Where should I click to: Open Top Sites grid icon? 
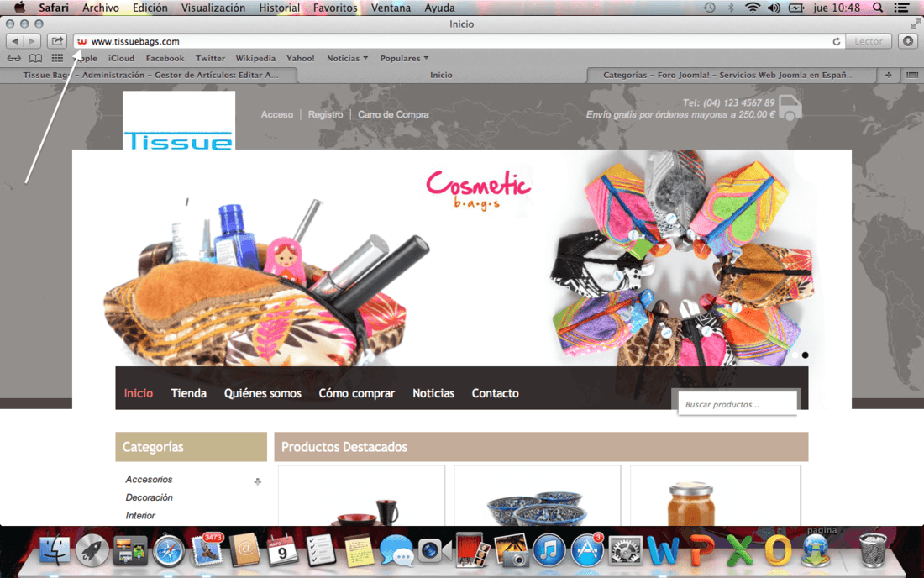57,58
